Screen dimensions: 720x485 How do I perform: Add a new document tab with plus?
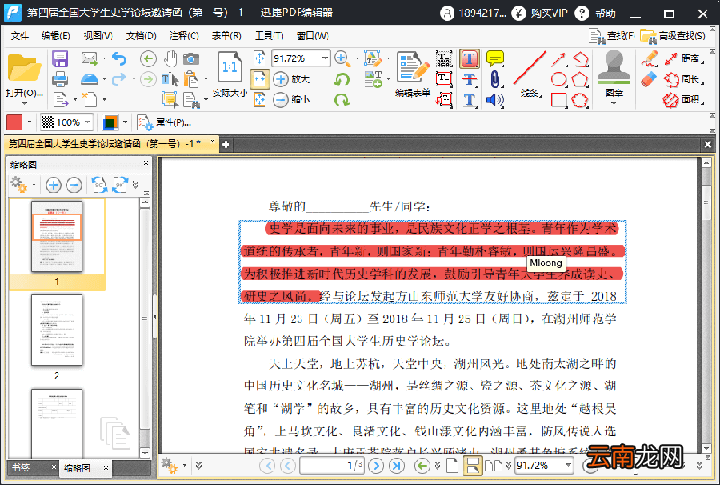point(225,145)
